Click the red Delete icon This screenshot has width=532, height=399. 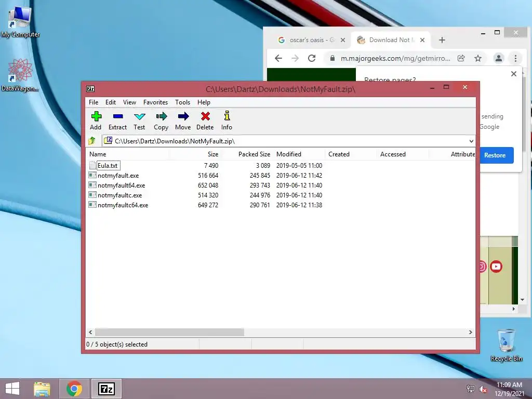point(205,116)
